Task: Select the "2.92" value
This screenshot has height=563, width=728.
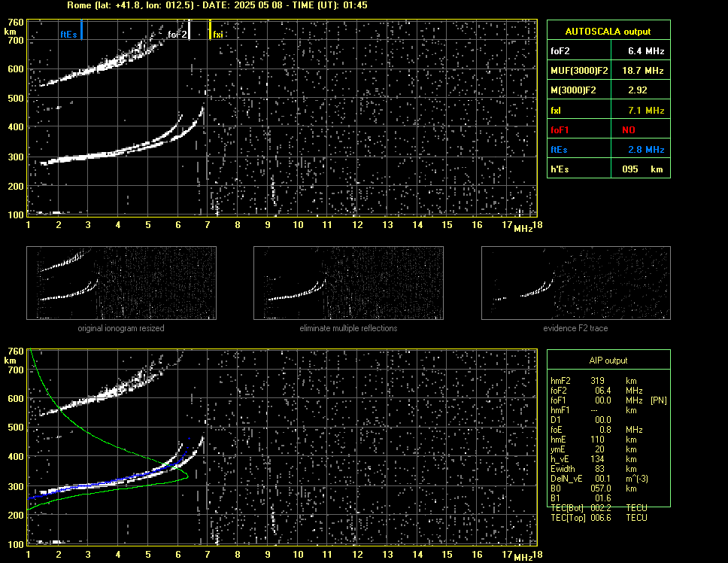Action: point(638,90)
